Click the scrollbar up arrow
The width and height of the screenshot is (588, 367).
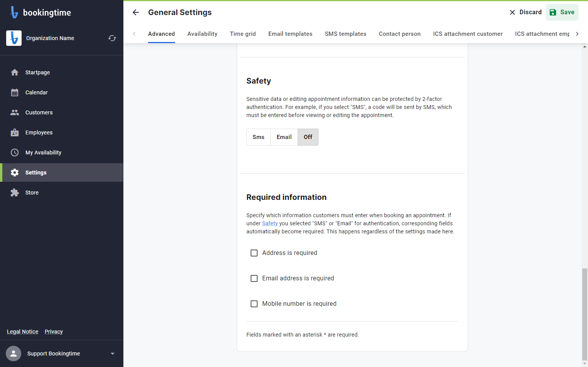click(585, 47)
